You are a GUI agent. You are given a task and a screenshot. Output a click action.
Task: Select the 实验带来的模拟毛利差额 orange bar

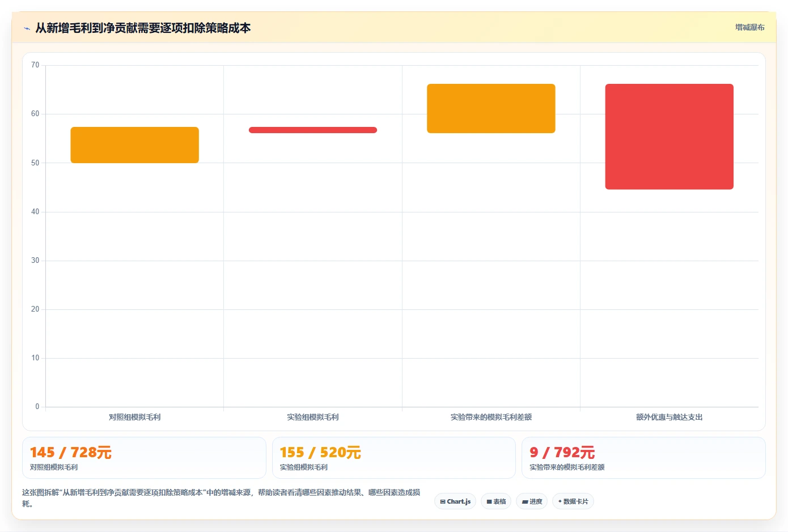491,109
